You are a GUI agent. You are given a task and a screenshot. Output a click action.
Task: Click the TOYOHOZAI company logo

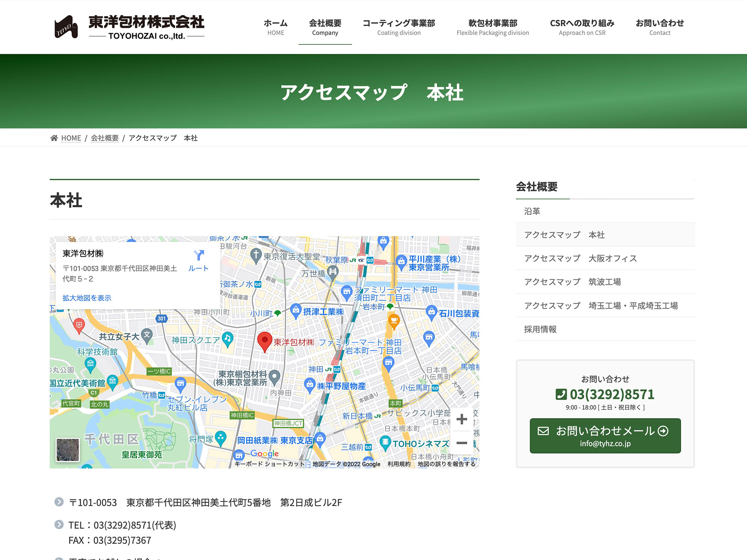click(x=131, y=26)
